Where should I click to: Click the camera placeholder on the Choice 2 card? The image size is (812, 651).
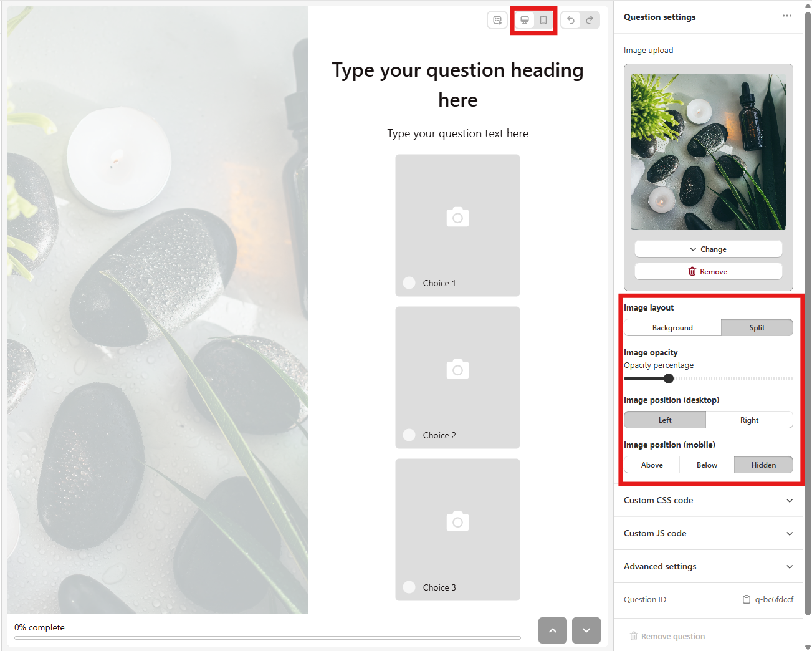[457, 369]
